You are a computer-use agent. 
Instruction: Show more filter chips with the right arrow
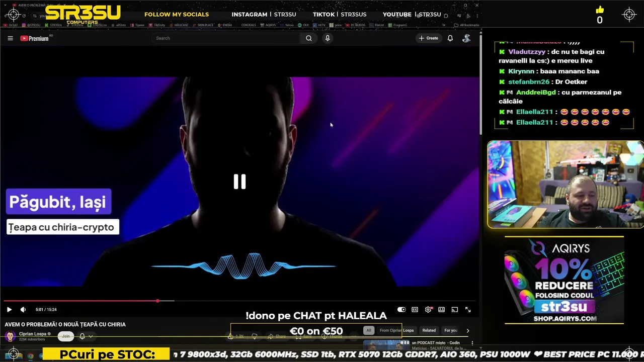click(x=467, y=330)
